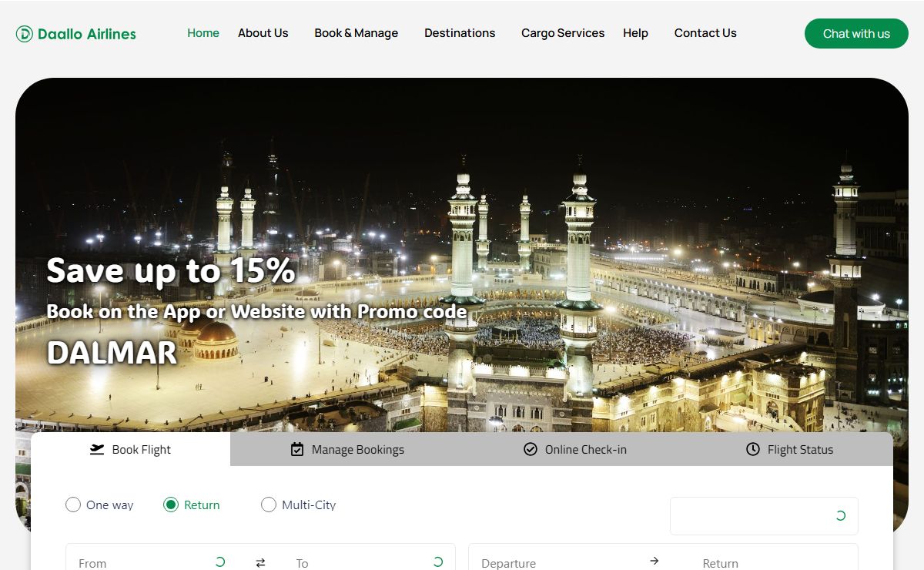Switch to the Book Flight tab
This screenshot has height=570, width=924.
[131, 449]
